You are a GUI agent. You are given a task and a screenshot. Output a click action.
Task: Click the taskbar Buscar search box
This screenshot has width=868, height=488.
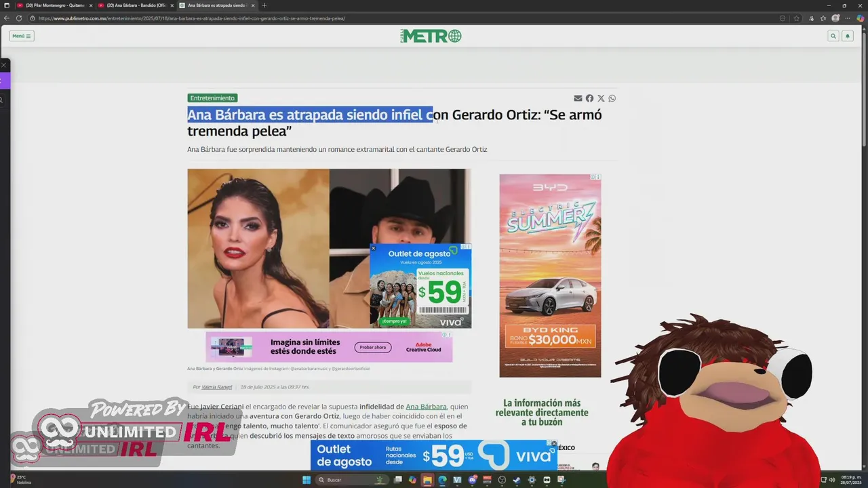click(x=352, y=480)
